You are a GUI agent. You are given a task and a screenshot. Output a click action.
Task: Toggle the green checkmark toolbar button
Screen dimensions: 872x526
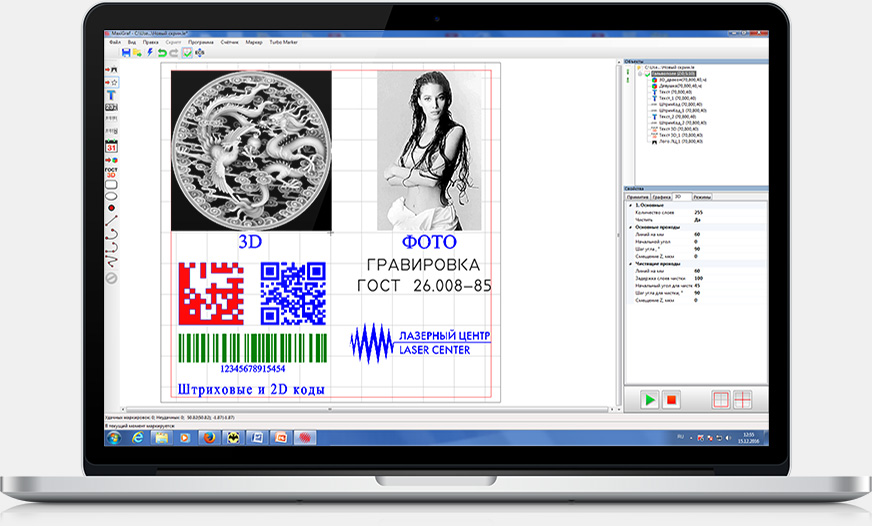187,53
